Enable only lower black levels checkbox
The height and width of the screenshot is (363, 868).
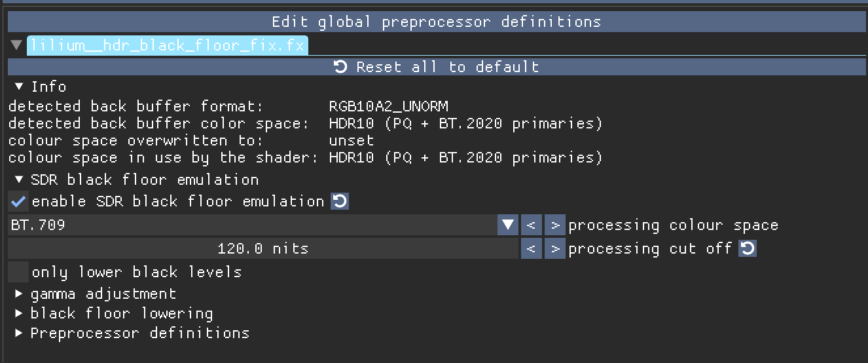coord(18,272)
